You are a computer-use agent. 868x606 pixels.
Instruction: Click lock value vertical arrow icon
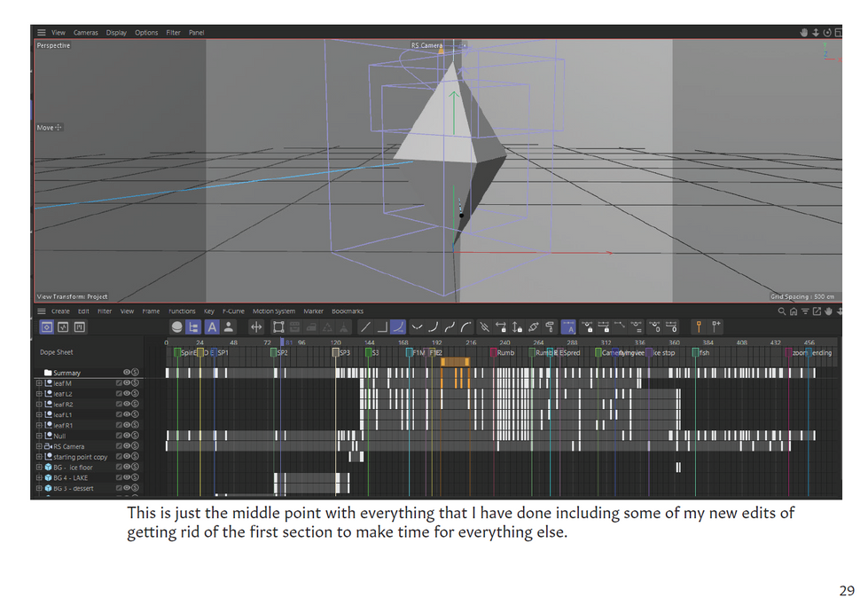coord(517,327)
